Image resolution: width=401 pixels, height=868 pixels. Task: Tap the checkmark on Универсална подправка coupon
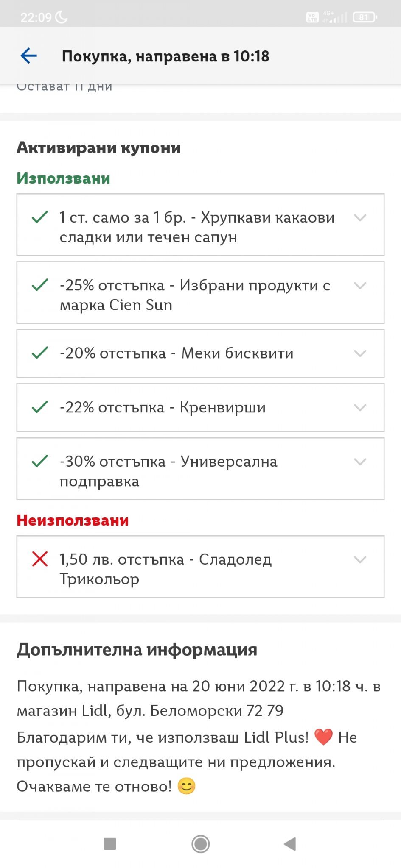click(x=40, y=461)
